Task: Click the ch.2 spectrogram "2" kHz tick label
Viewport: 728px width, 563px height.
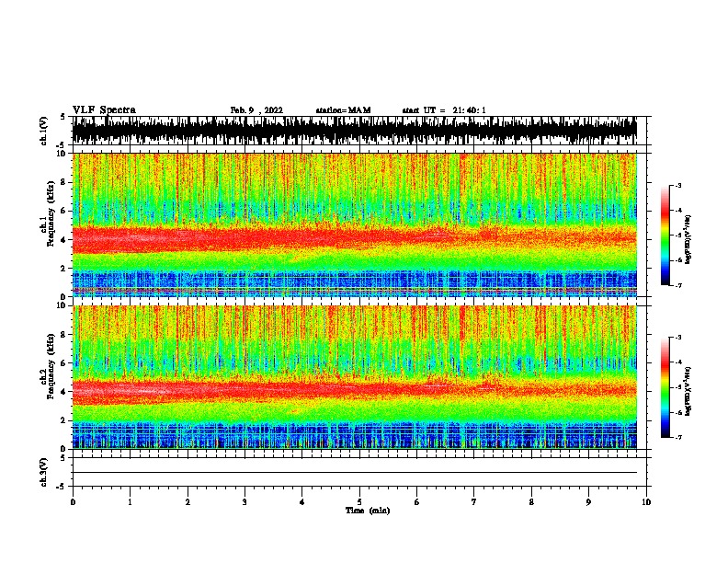Action: coord(64,420)
